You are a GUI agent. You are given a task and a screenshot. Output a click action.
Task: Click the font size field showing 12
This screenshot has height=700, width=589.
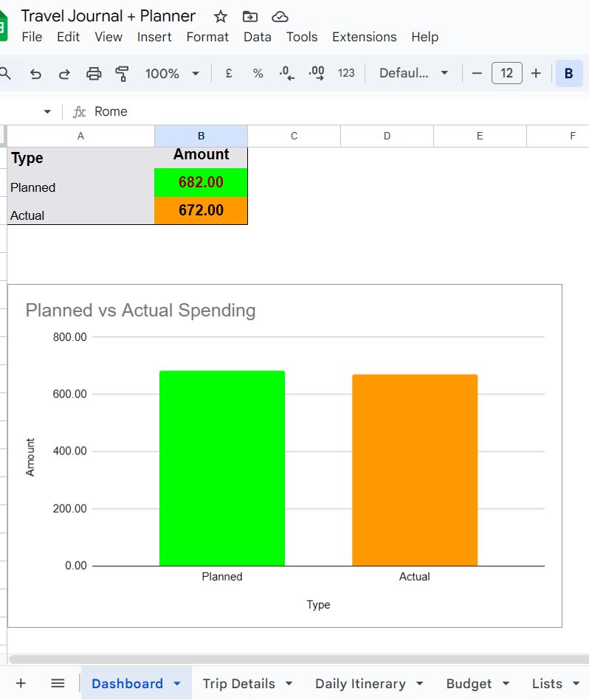[507, 73]
